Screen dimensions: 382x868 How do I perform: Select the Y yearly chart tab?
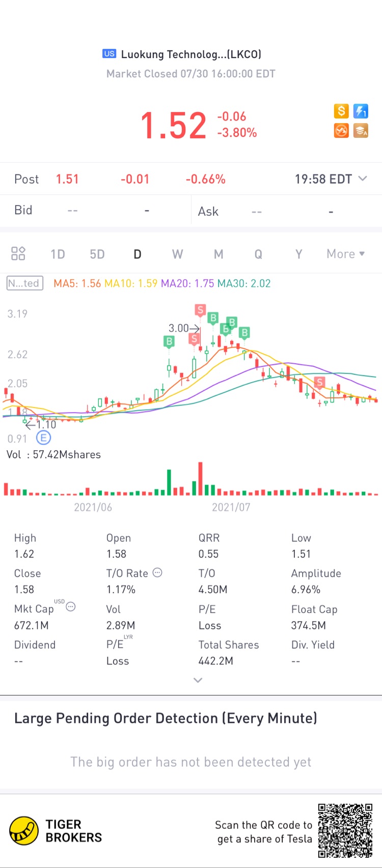pos(299,254)
